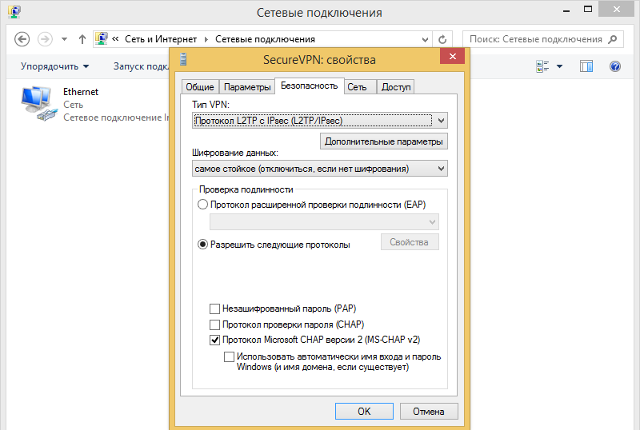The width and height of the screenshot is (640, 430).
Task: Uncheck the MS-CHAP v2 checkbox
Action: click(215, 340)
